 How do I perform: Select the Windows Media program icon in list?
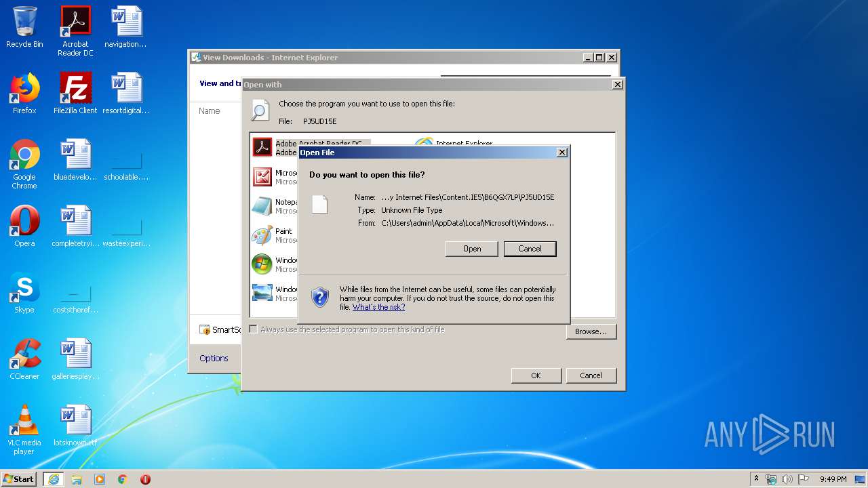pos(262,264)
